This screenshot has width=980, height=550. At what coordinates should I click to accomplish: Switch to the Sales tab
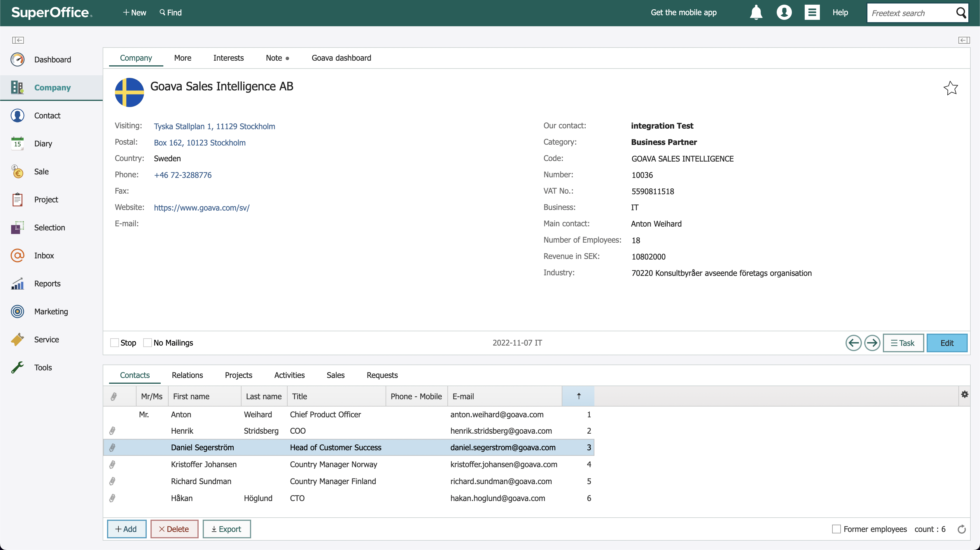[335, 375]
